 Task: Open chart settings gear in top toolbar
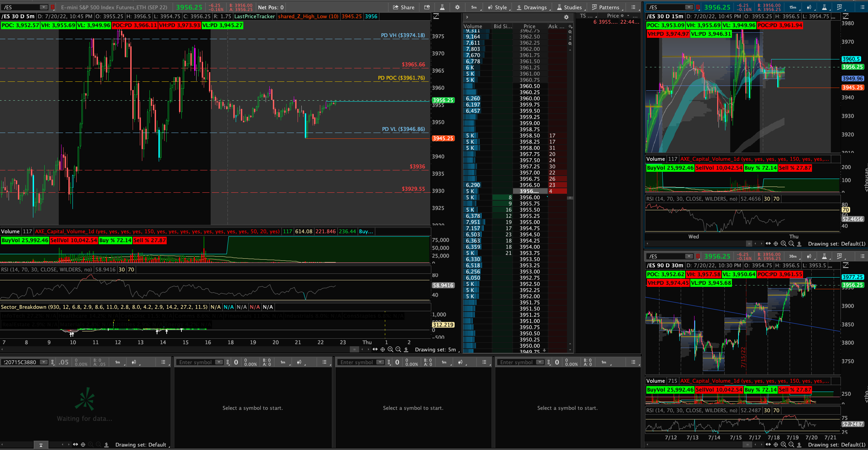(x=457, y=7)
